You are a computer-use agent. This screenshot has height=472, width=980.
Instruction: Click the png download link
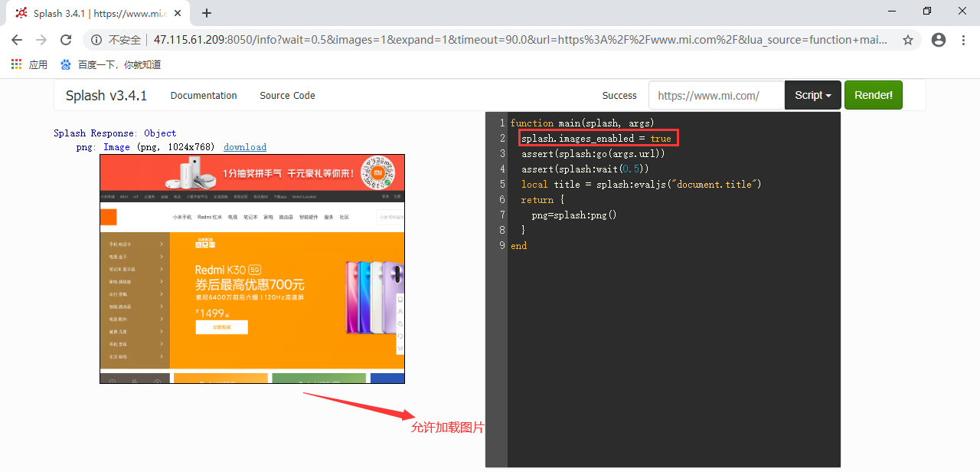245,147
